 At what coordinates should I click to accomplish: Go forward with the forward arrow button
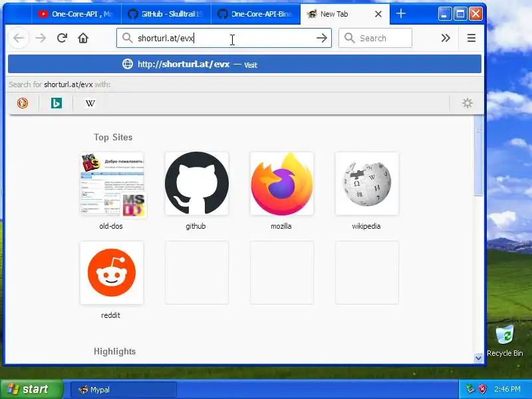point(41,38)
